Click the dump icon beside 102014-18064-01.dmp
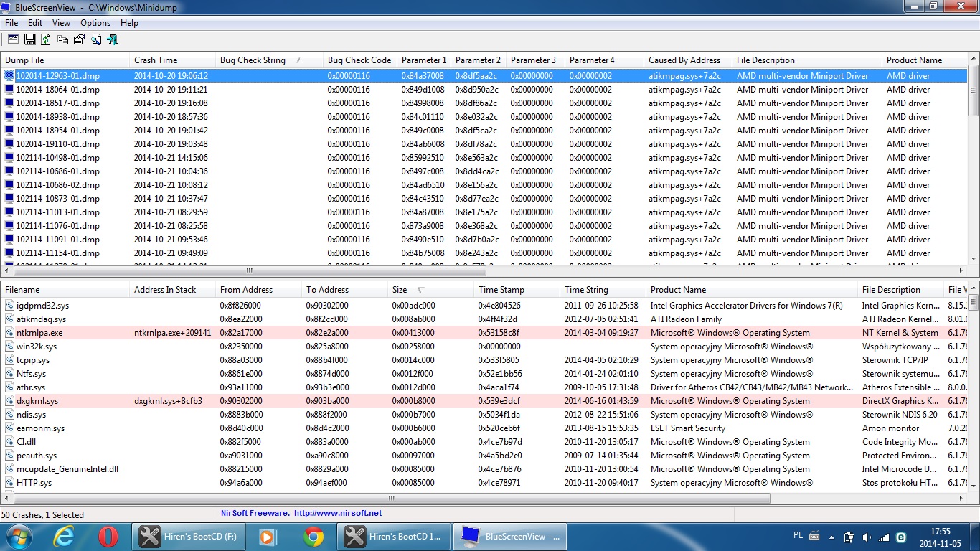This screenshot has height=551, width=980. click(9, 90)
